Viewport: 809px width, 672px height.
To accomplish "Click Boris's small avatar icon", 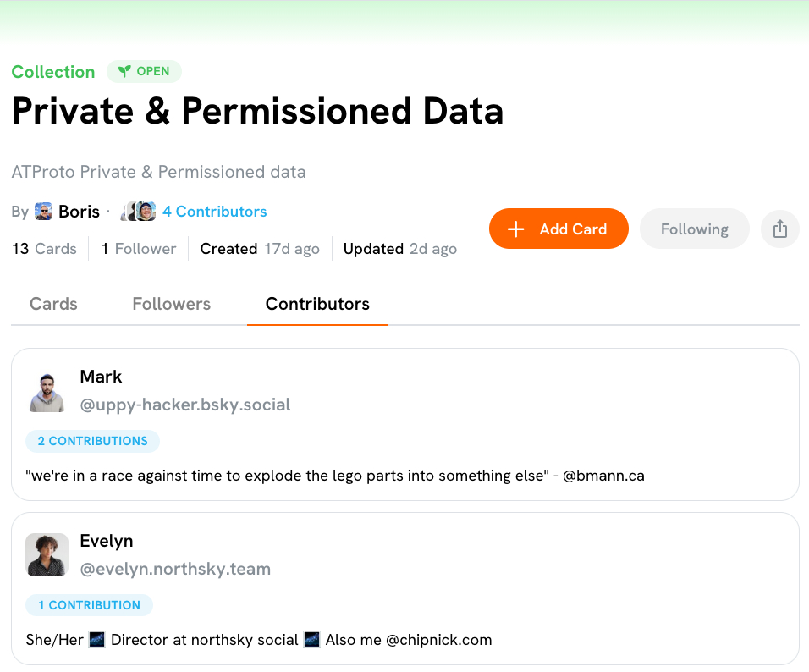I will [x=44, y=212].
